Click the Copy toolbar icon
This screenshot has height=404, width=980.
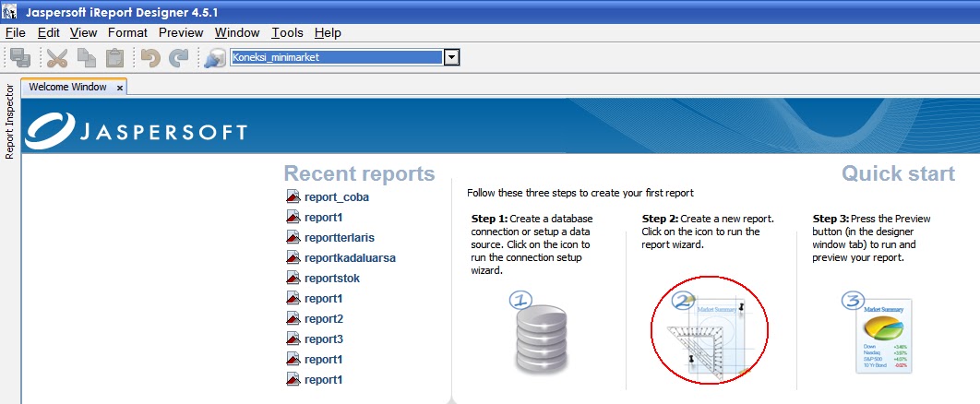tap(86, 58)
